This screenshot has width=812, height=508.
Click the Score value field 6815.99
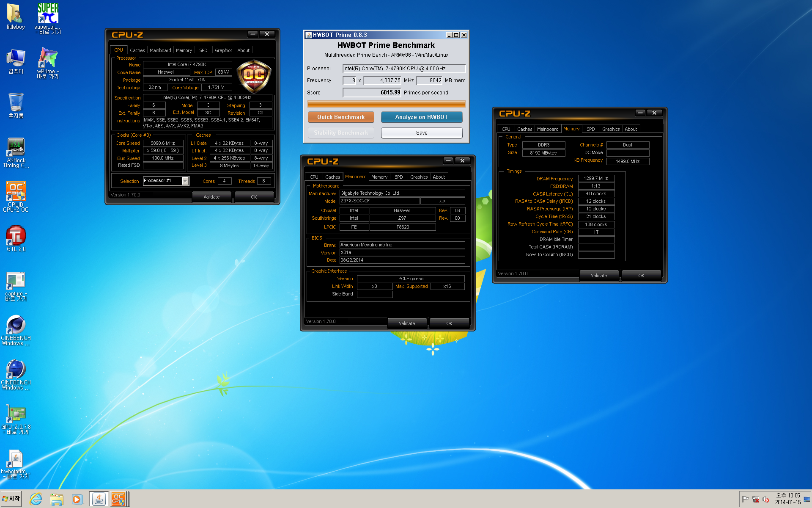[372, 93]
